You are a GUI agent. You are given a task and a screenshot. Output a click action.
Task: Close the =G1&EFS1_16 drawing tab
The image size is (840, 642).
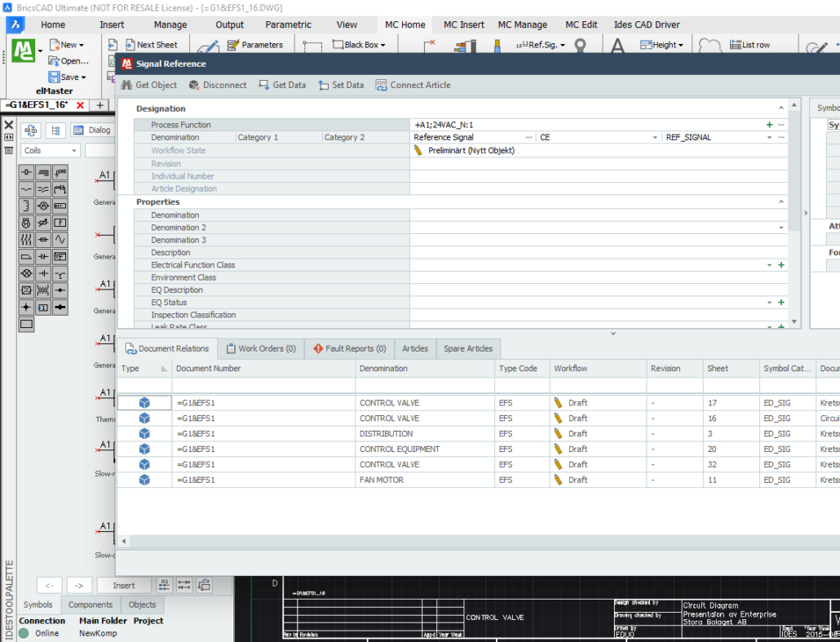click(81, 105)
